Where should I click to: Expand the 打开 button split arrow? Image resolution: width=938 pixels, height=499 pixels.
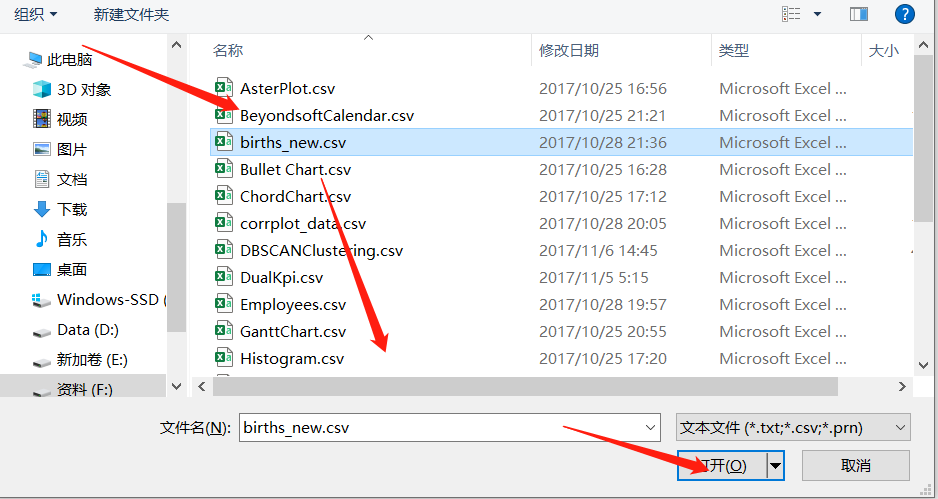tap(775, 465)
